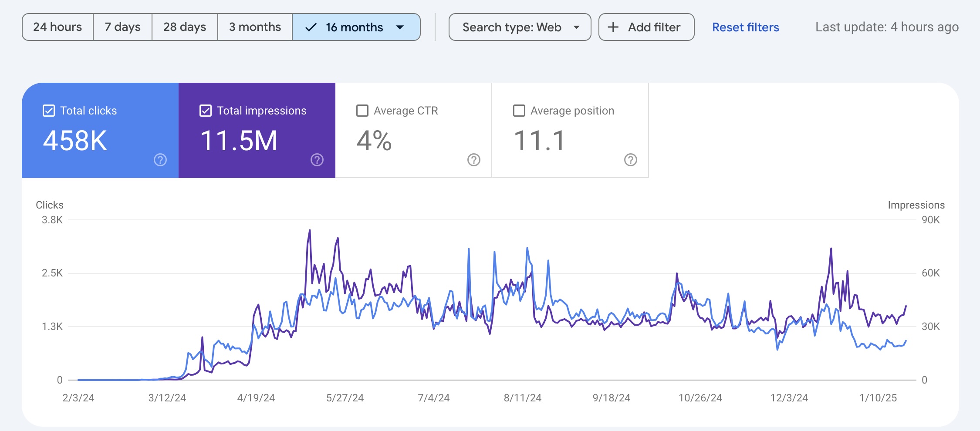Click the impressions peak in the chart

pos(310,230)
